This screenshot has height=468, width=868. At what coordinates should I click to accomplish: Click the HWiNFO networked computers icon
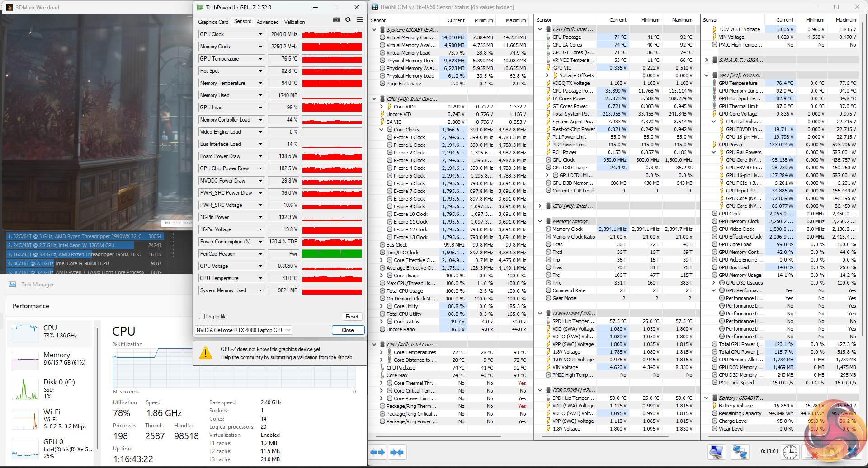tap(740, 452)
